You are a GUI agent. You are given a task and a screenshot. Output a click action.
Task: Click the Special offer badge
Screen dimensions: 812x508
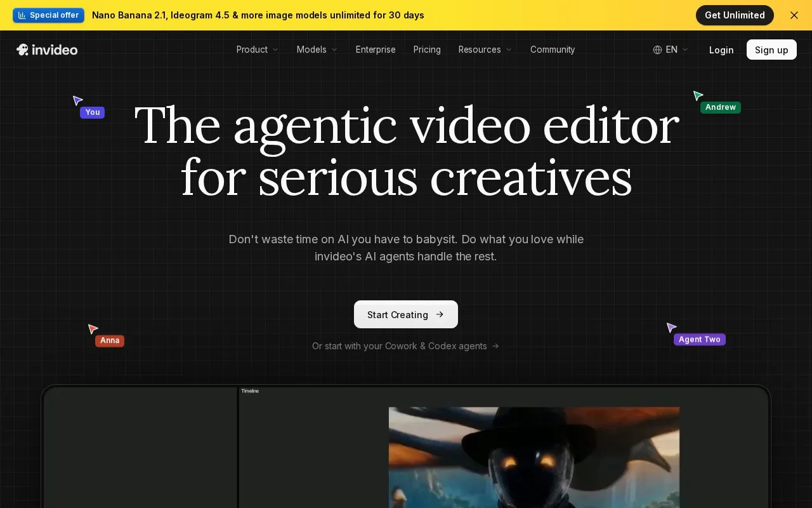[49, 15]
